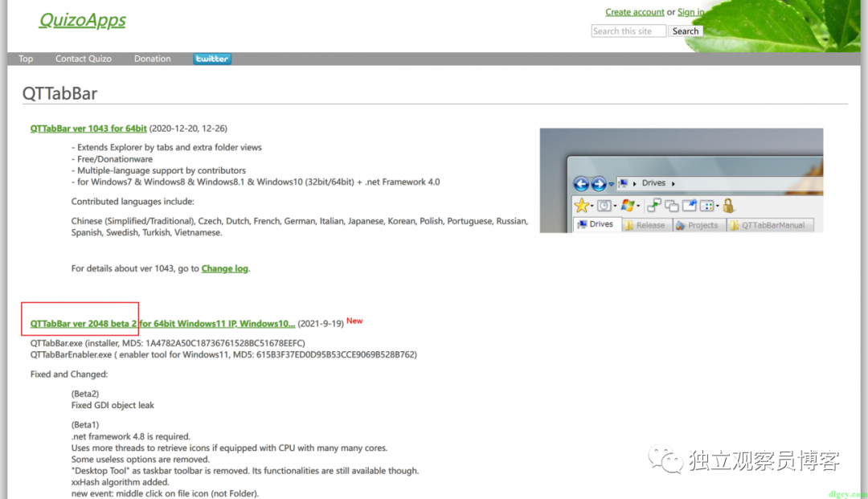Screen dimensions: 868x499
Task: Click the 'Fixed and Changed:' text
Action: (x=69, y=374)
